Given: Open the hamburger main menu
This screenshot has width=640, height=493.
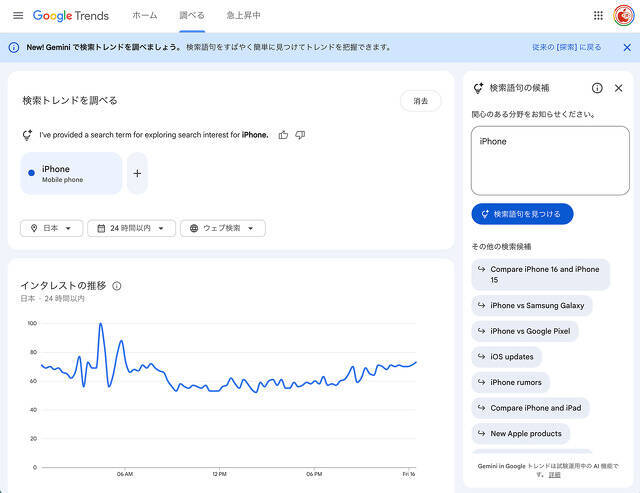Looking at the screenshot, I should click(17, 16).
